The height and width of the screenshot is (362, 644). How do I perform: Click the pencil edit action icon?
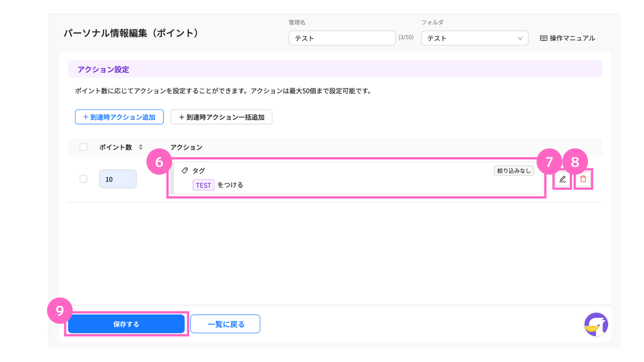[562, 179]
